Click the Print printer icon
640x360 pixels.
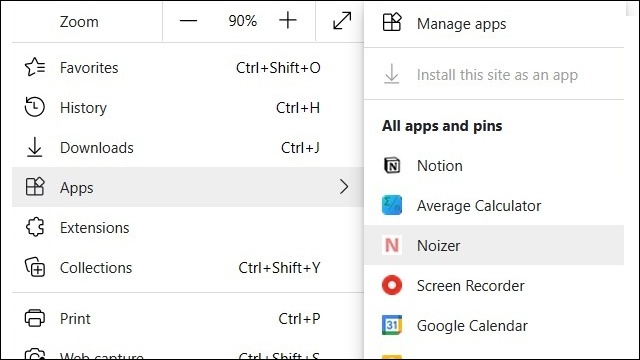pos(35,318)
